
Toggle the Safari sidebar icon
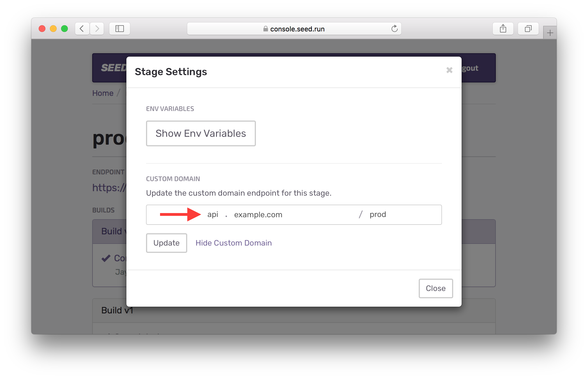[x=120, y=28]
